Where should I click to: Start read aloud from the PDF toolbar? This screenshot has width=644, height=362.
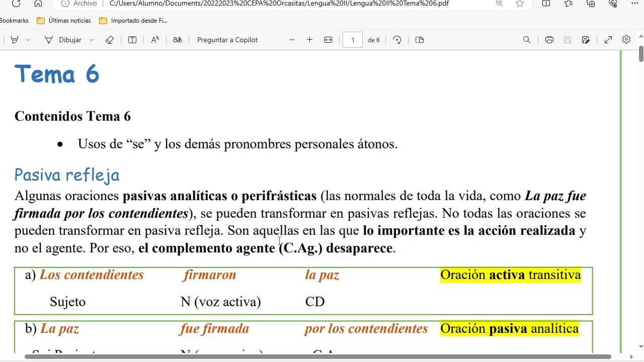tap(155, 40)
